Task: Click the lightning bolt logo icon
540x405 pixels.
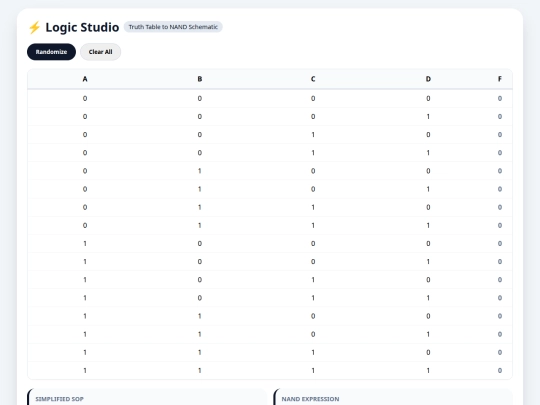Action: 34,27
